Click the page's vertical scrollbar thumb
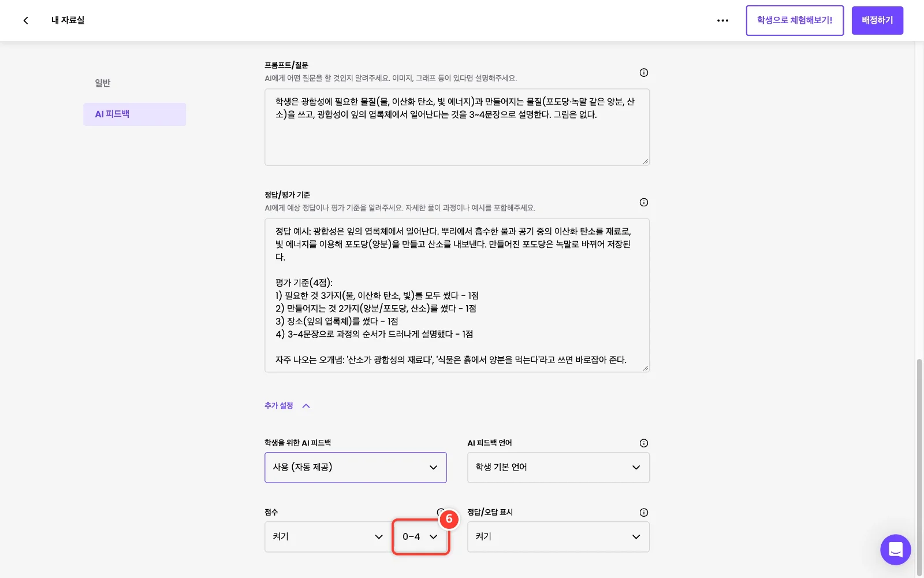 [919, 467]
